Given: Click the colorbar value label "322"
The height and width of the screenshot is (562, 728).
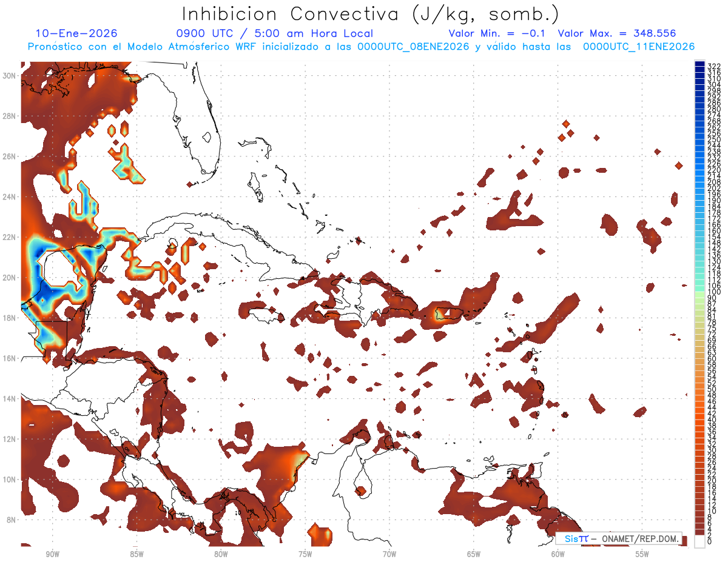Looking at the screenshot, I should (713, 65).
